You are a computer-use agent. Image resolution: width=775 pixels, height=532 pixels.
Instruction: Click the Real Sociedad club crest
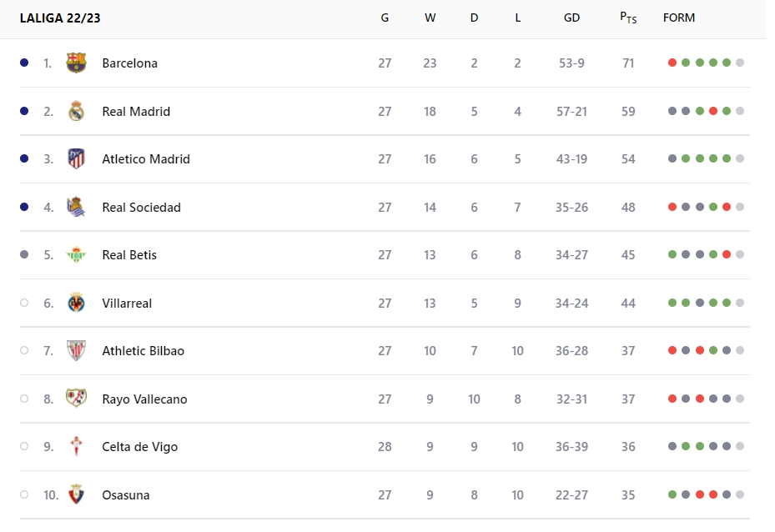pos(76,208)
